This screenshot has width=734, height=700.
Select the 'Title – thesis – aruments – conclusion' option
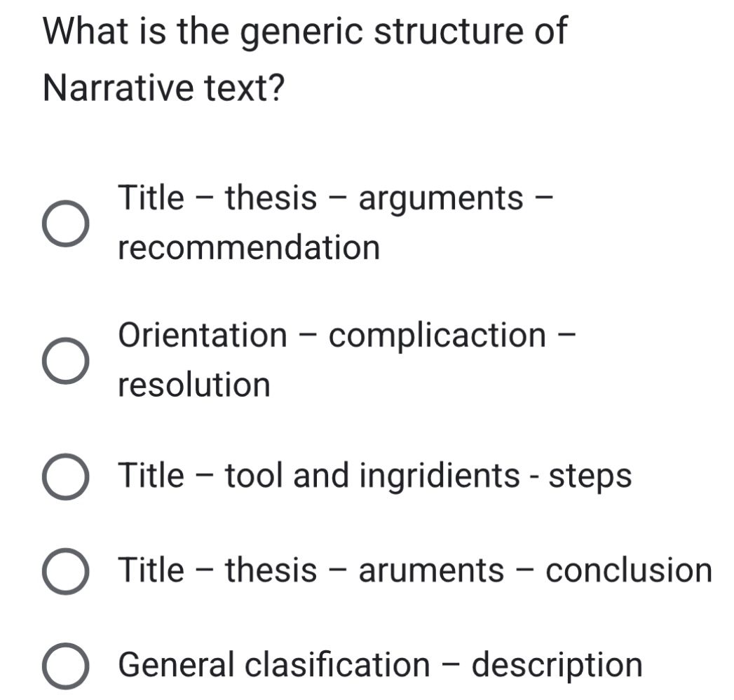coord(67,571)
